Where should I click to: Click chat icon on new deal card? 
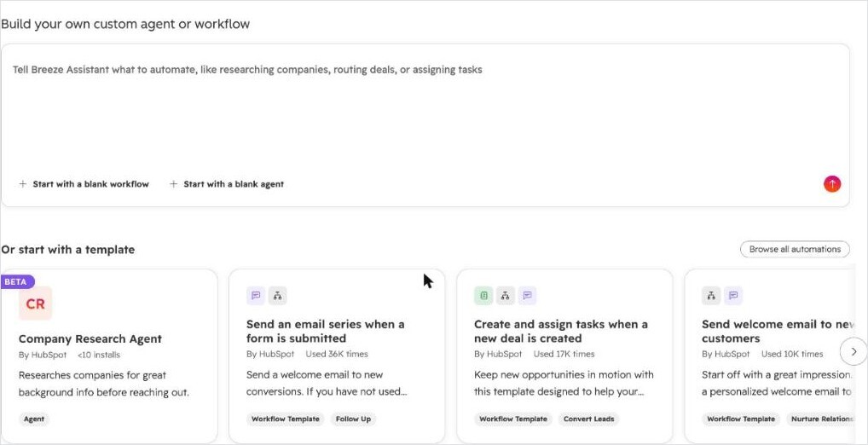coord(528,296)
